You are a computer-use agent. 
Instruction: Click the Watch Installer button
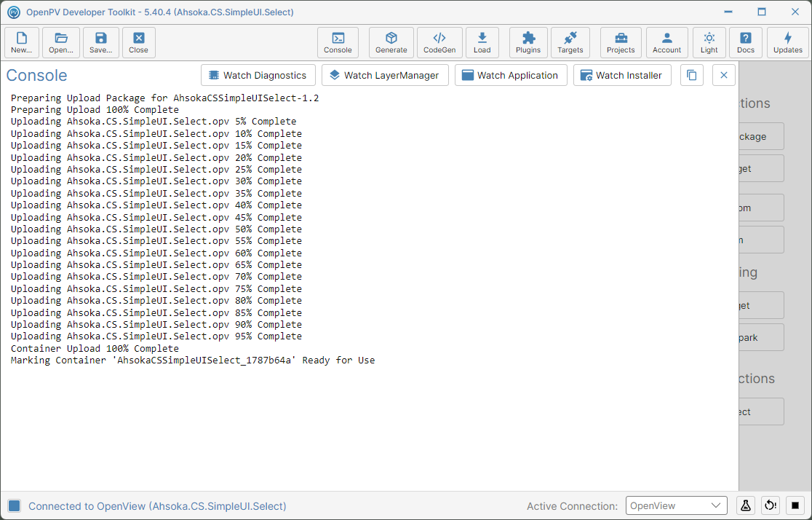[623, 75]
